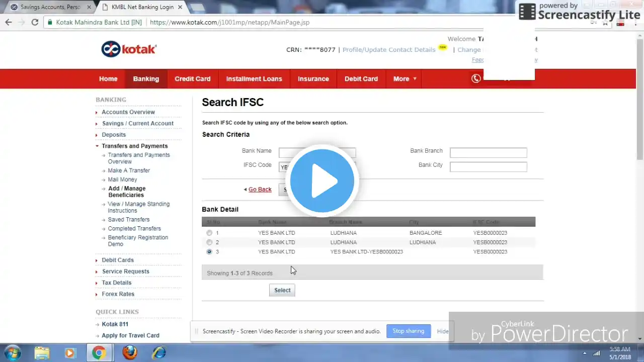The height and width of the screenshot is (362, 644).
Task: Open Transfers and Payments Overview link
Action: click(139, 158)
